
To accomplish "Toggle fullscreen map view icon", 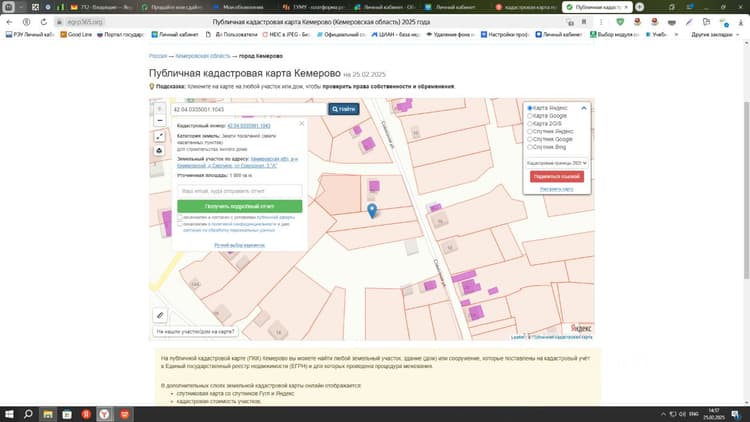I will point(160,136).
